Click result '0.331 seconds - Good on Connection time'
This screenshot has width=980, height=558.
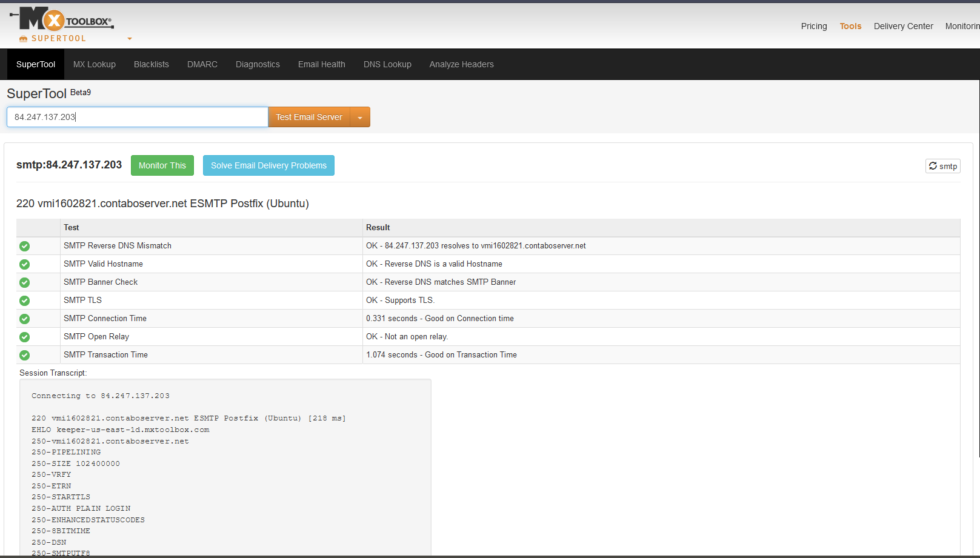[x=440, y=319]
